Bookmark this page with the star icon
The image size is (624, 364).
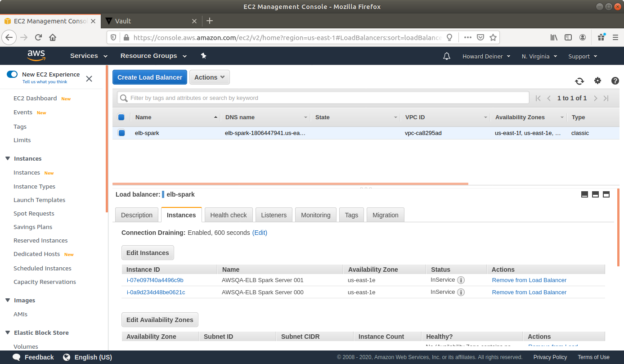click(493, 37)
